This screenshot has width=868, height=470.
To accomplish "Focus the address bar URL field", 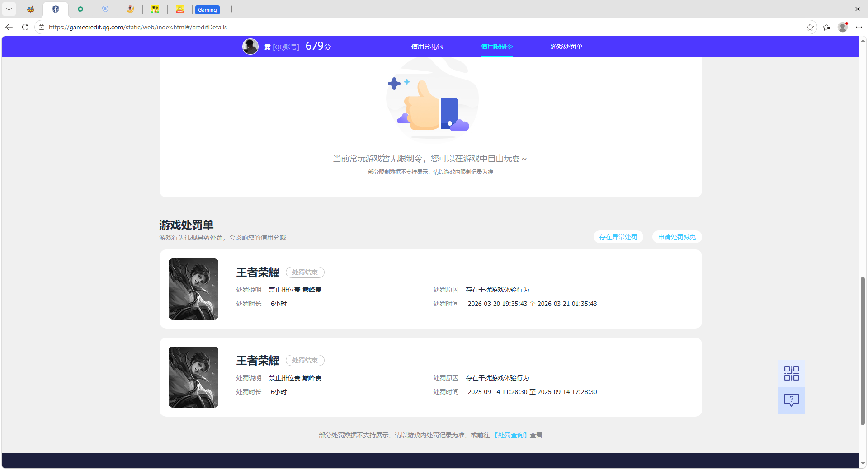I will [420, 27].
